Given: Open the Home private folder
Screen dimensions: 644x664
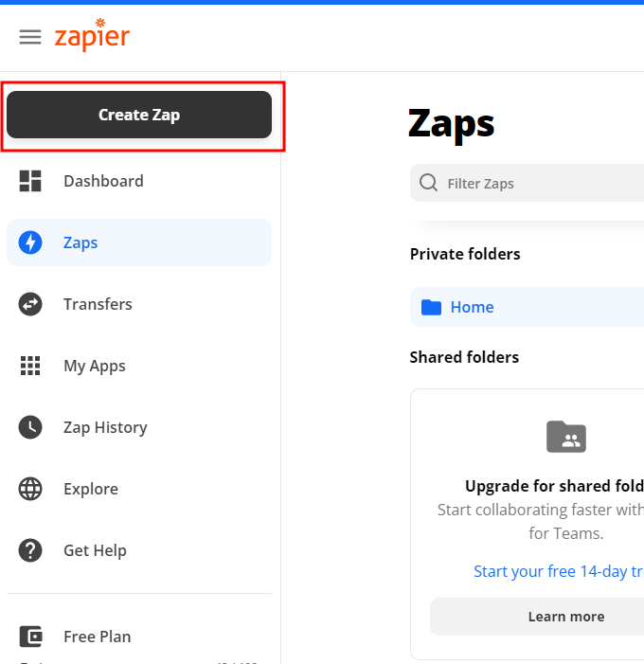Looking at the screenshot, I should (472, 307).
